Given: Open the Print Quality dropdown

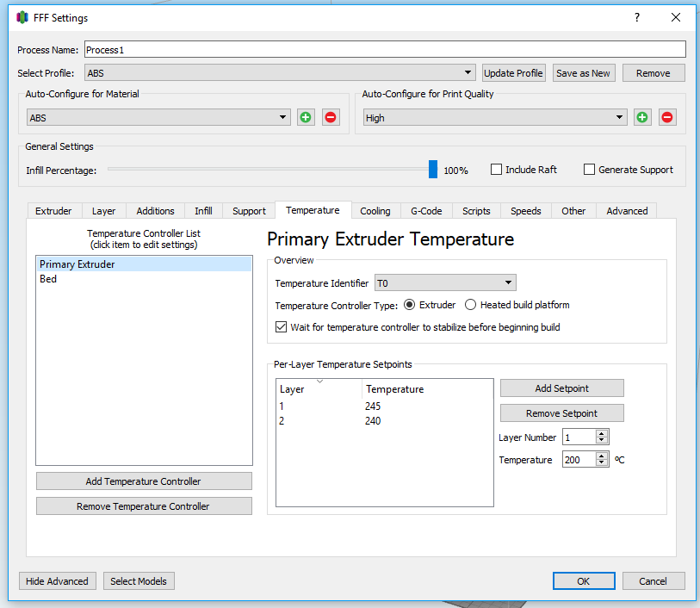Looking at the screenshot, I should pos(495,117).
